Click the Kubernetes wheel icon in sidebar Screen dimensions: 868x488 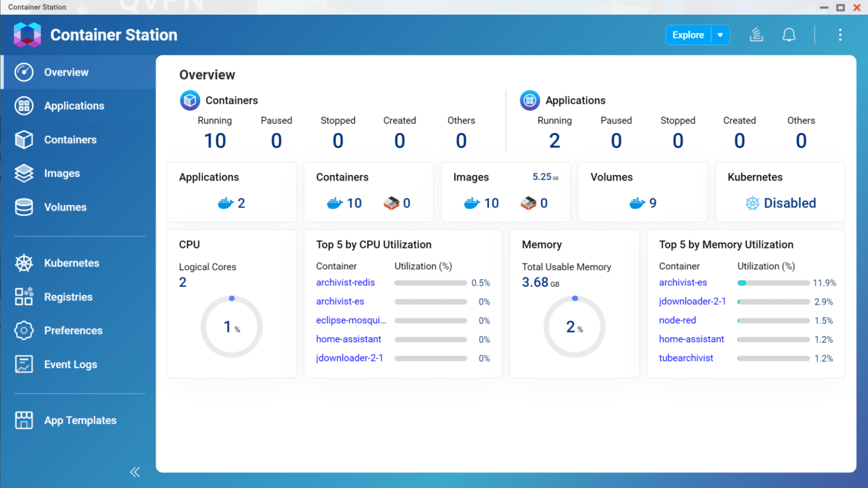[24, 263]
